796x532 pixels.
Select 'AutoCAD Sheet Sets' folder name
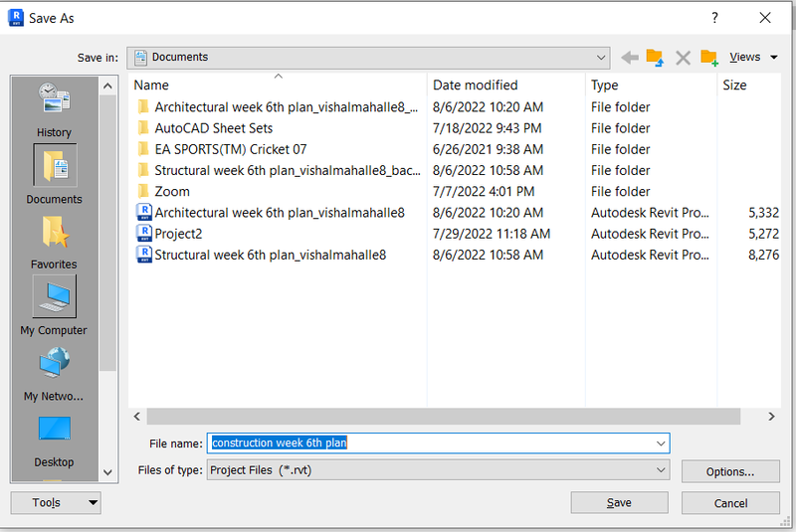tap(214, 128)
